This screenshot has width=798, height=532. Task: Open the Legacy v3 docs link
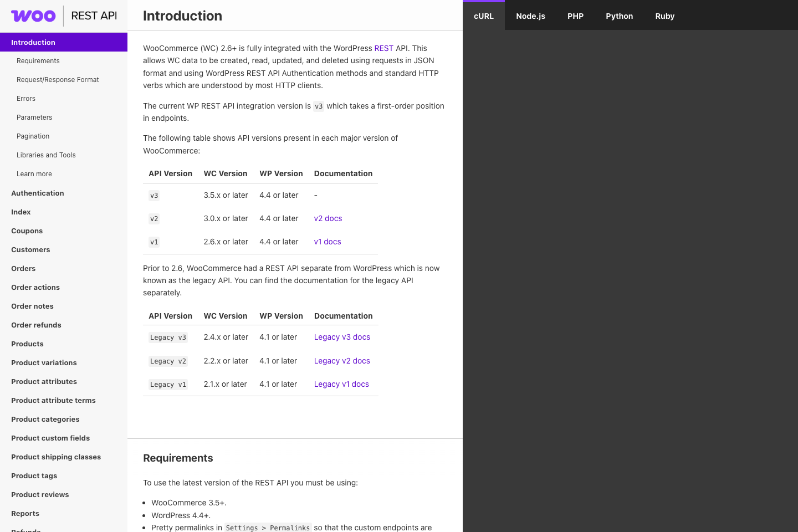pos(342,337)
